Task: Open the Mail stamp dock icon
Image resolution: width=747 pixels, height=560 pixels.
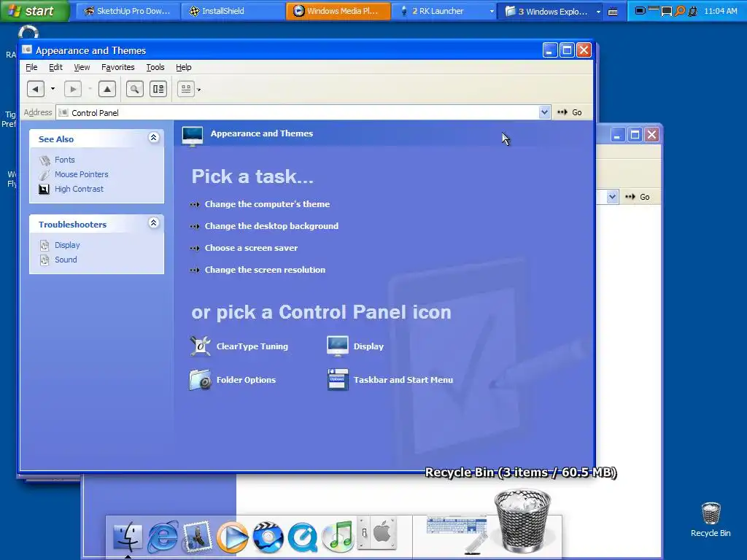Action: (197, 537)
